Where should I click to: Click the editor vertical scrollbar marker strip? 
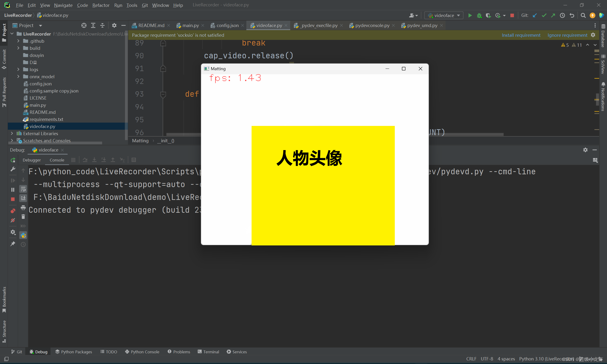pos(597,88)
